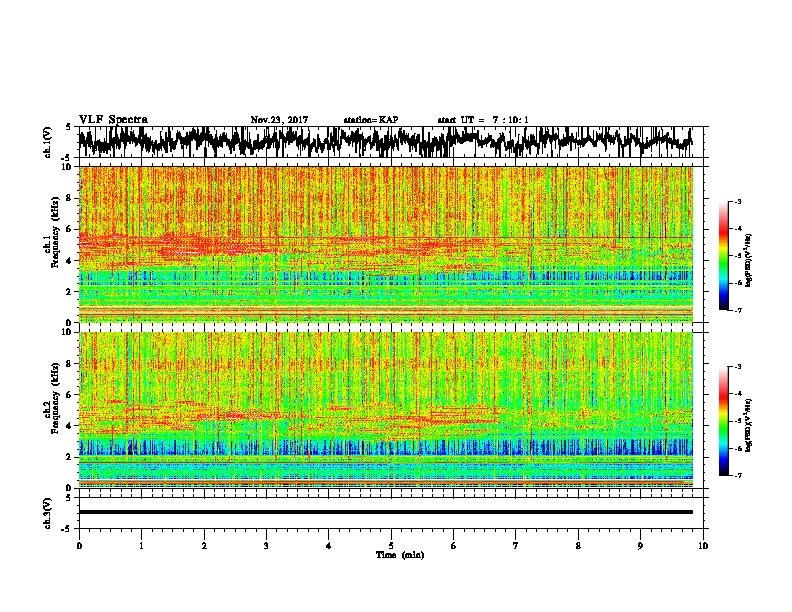This screenshot has height=612, width=792.
Task: Click the "-7" tick on ch.1 colour bar
Action: pyautogui.click(x=737, y=310)
